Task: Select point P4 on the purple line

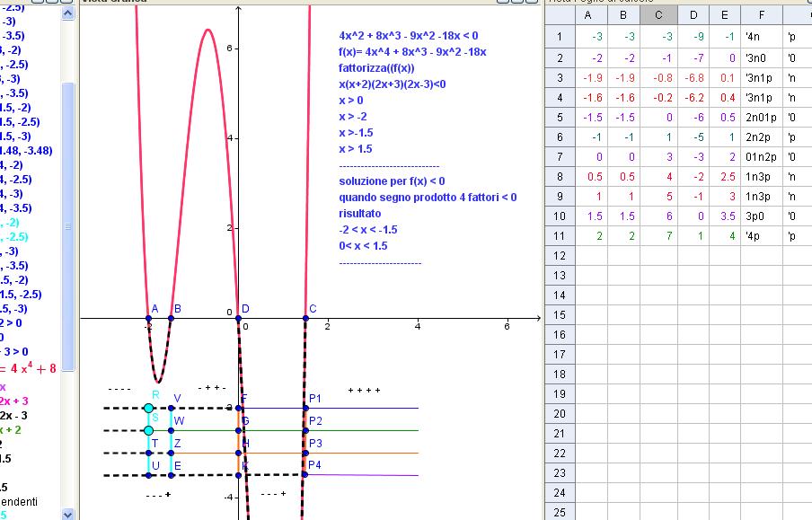Action: click(305, 474)
